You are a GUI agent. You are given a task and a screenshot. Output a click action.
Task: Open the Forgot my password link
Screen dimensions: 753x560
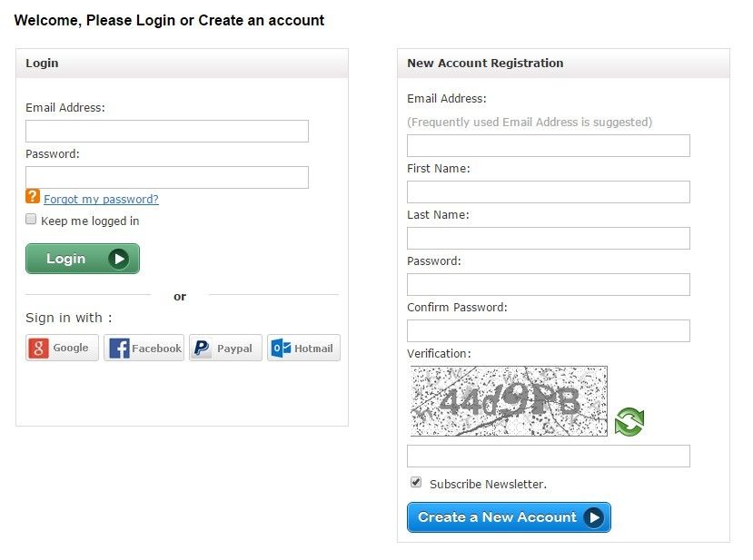click(101, 200)
